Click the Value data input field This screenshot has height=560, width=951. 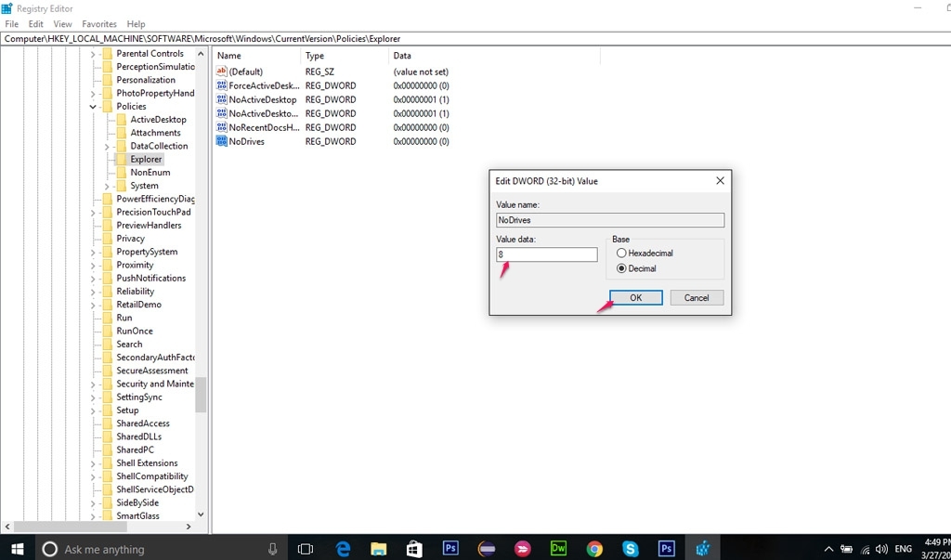point(546,254)
